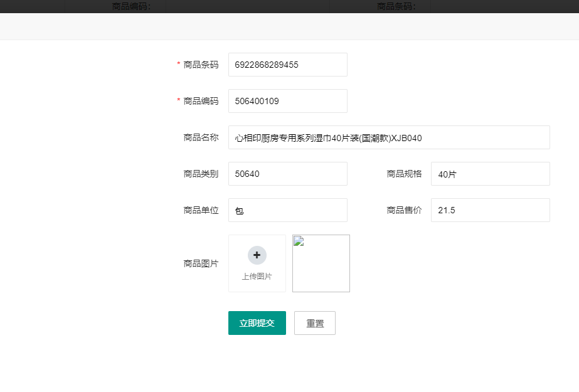Click the 商品类别 field showing 50640
This screenshot has height=392, width=579.
[287, 174]
